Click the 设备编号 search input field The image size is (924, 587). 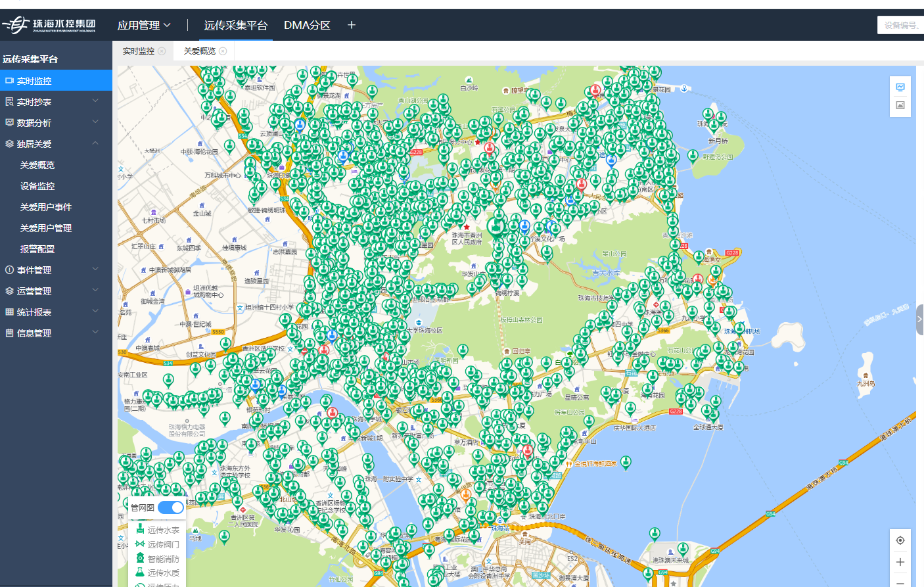click(x=900, y=26)
